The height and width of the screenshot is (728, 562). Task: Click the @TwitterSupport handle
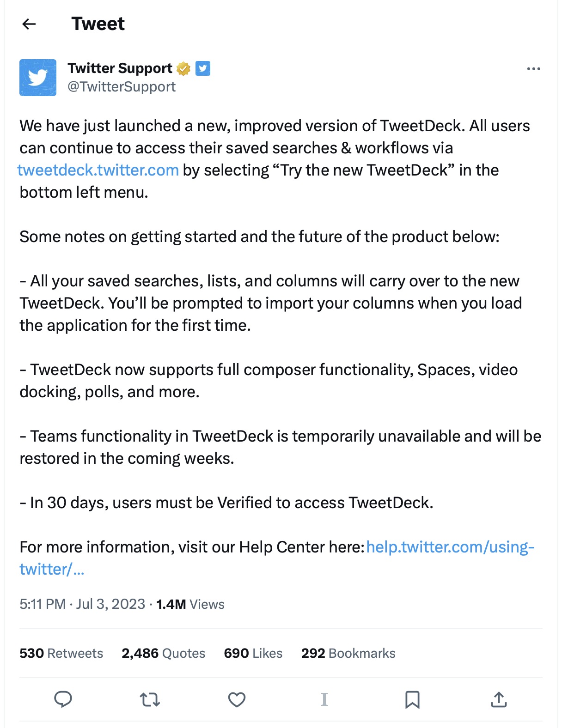pos(122,87)
